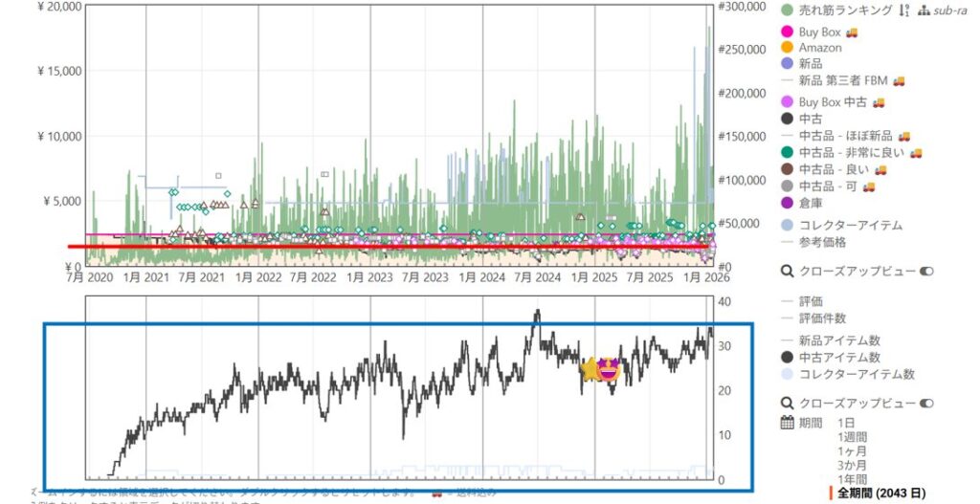Click the truck icon next to Buy Box 中古

[x=878, y=102]
